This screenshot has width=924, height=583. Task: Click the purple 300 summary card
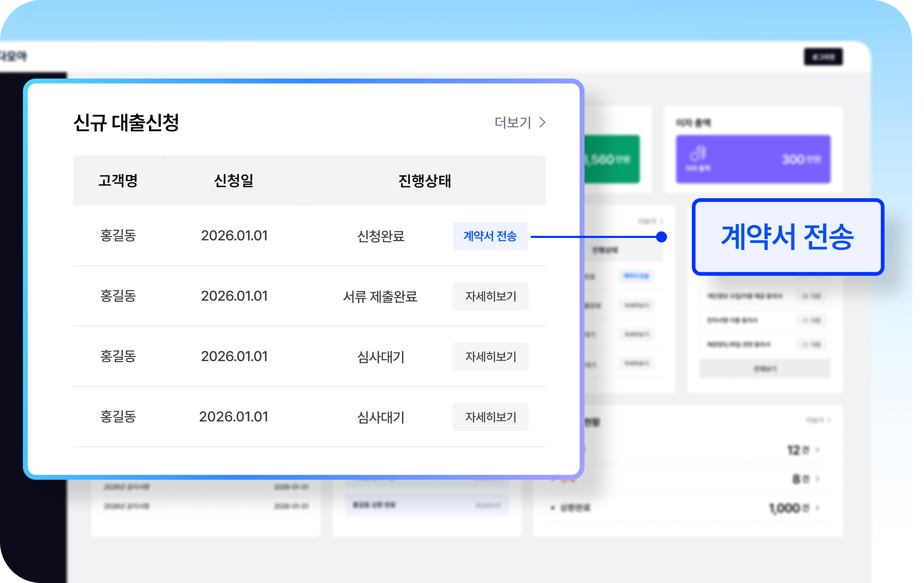pyautogui.click(x=753, y=159)
